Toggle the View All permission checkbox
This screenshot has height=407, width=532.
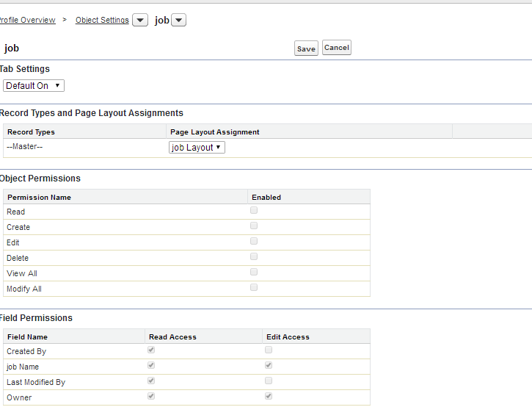click(254, 272)
